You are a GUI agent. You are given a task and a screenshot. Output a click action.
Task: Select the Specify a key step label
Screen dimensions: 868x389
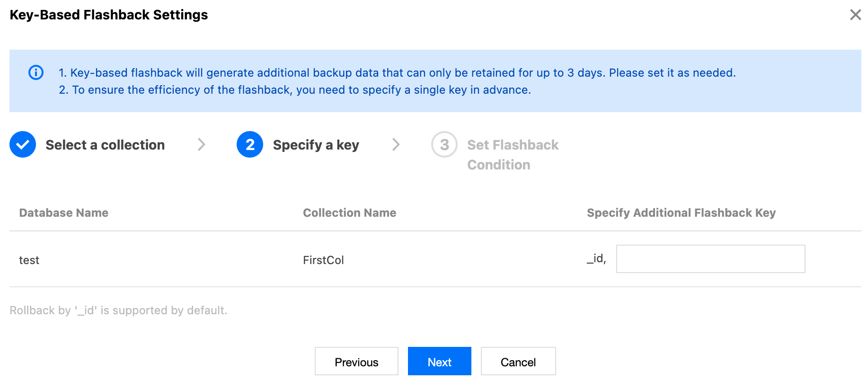(x=316, y=145)
